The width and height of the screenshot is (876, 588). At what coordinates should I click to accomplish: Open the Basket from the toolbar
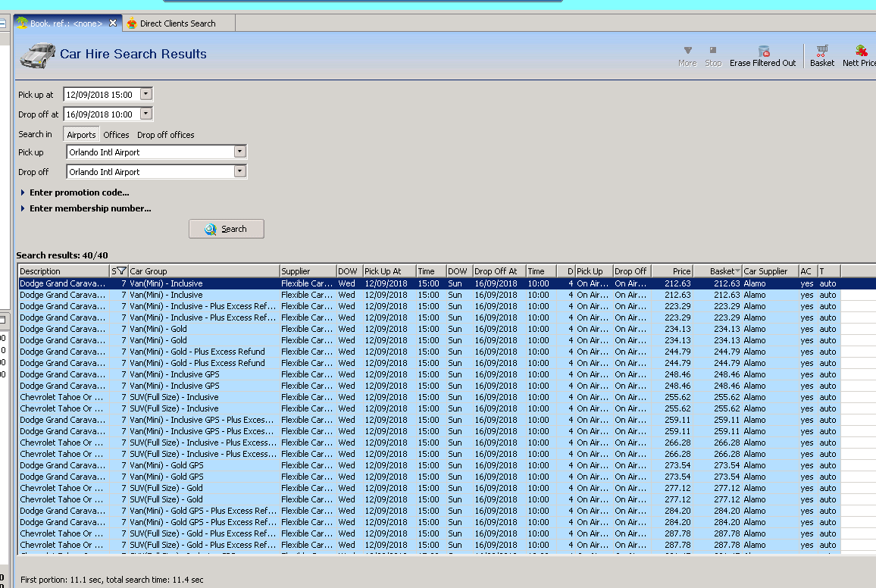[x=821, y=52]
